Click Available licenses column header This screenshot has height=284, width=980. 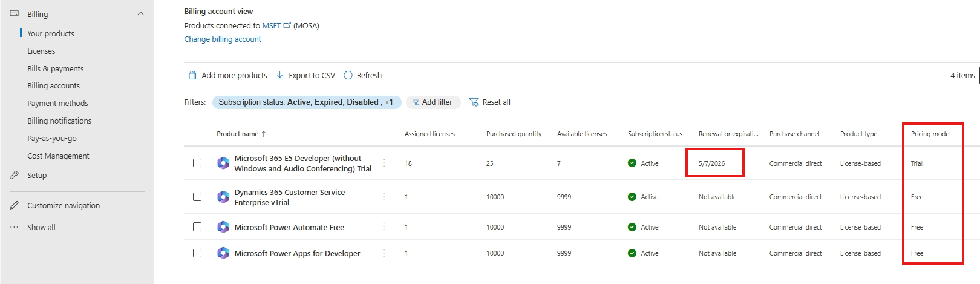point(582,134)
